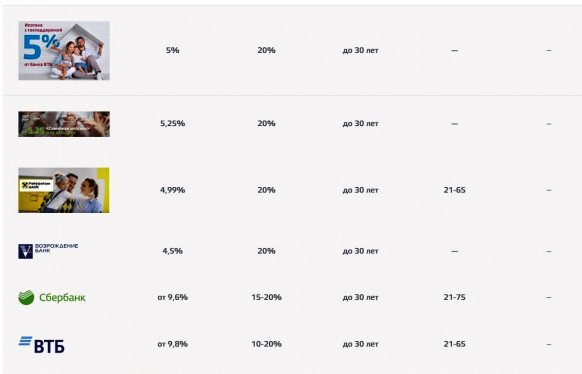The width and height of the screenshot is (582, 374).
Task: Click the Возрождение Банк logo
Action: pos(48,251)
